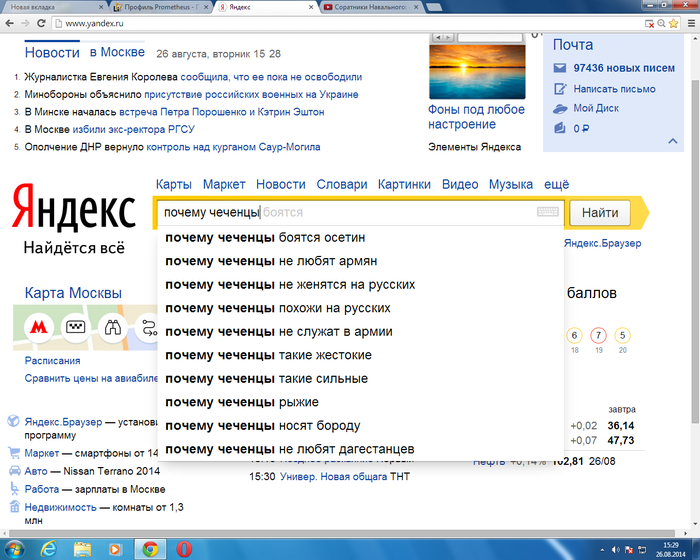
Task: Click the Auto car icon
Action: (14, 471)
